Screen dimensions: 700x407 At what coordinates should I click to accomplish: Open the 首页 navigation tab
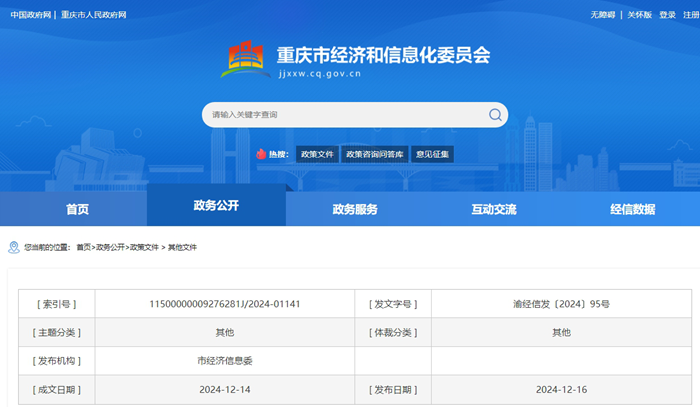pyautogui.click(x=77, y=209)
